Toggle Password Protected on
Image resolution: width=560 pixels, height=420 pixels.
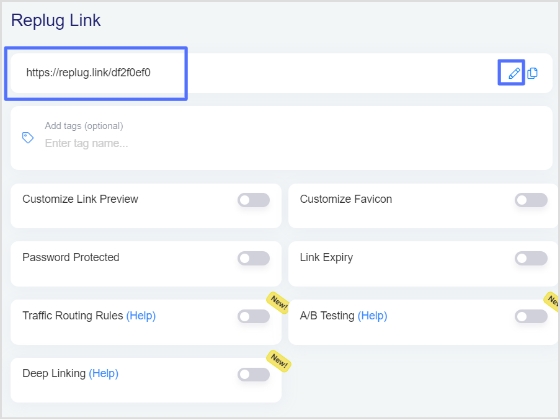pos(254,258)
